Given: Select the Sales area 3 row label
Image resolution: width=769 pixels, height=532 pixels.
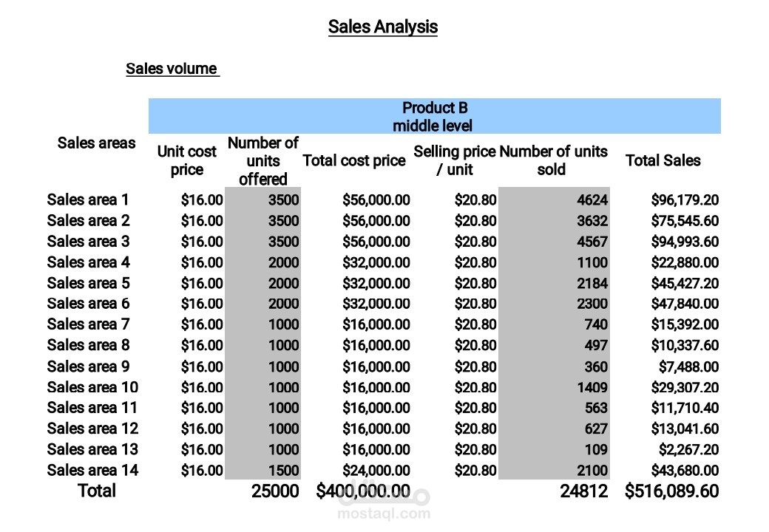Looking at the screenshot, I should point(88,242).
